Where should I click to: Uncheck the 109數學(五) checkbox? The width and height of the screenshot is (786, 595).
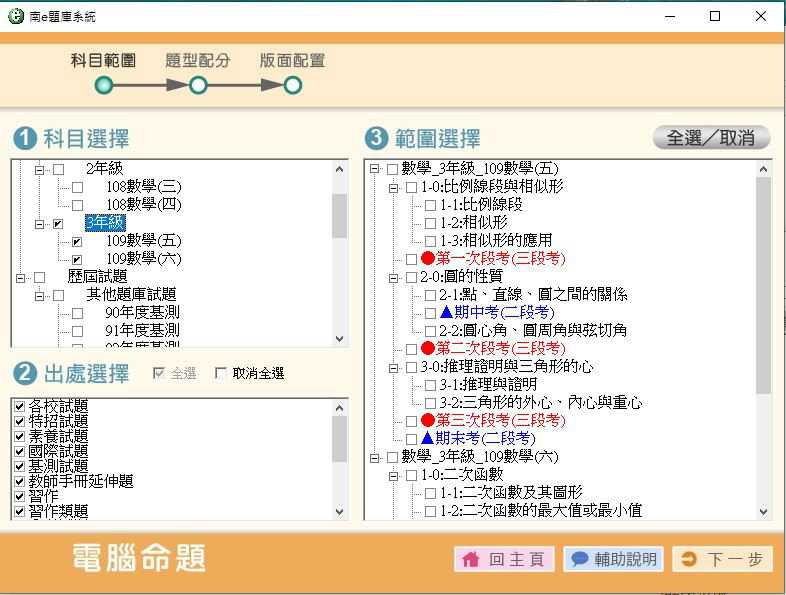click(x=77, y=242)
